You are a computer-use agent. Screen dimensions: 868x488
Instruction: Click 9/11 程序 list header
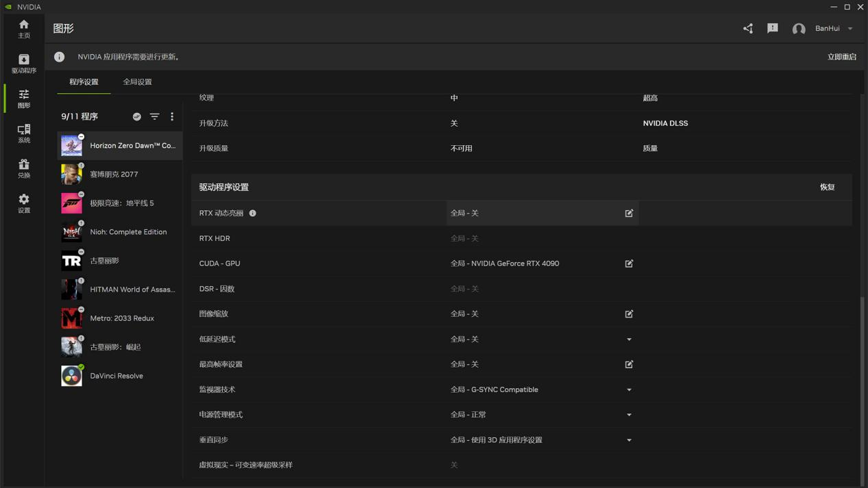79,117
